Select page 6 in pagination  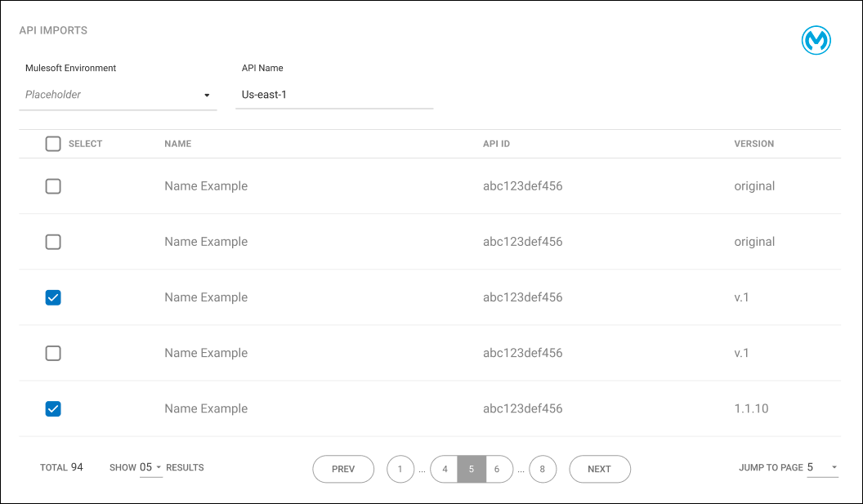tap(497, 469)
